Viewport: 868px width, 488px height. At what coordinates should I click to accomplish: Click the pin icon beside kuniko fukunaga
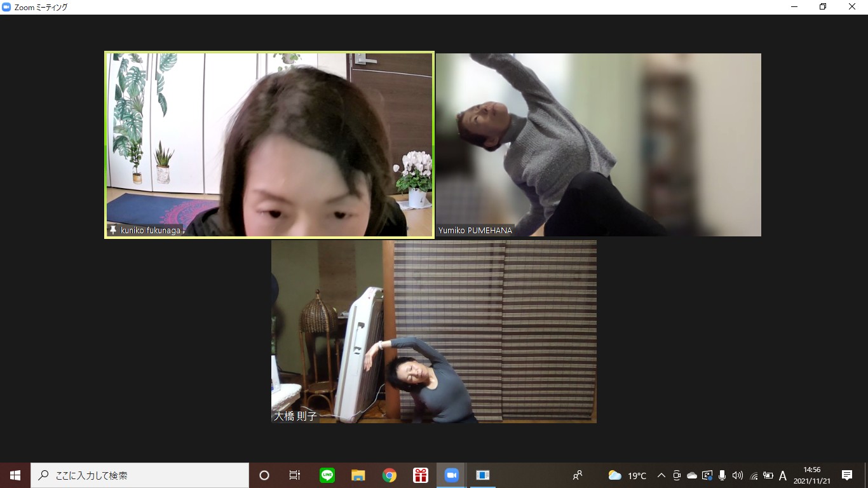tap(113, 230)
